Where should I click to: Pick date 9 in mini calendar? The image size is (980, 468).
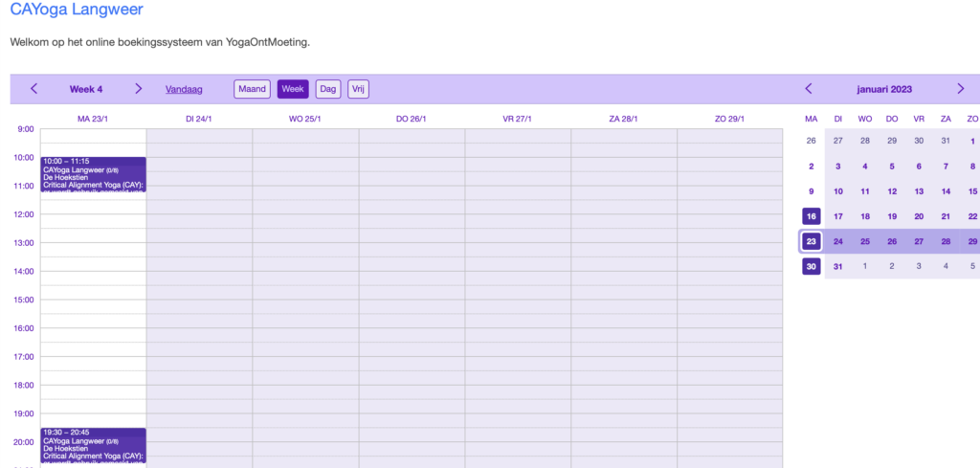pos(812,191)
